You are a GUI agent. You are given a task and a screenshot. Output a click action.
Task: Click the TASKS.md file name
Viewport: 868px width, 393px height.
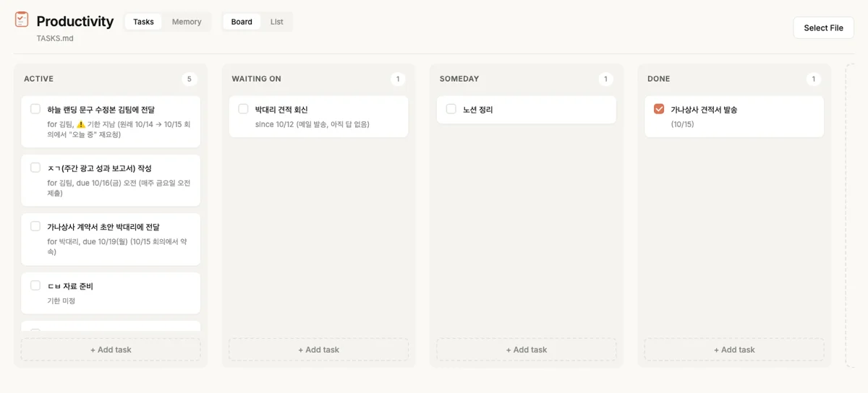[x=55, y=38]
